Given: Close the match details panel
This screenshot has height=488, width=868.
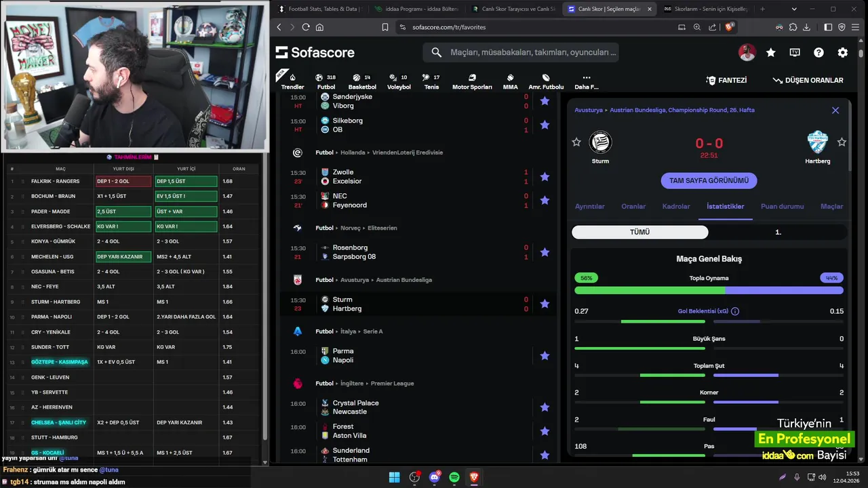Looking at the screenshot, I should [835, 110].
